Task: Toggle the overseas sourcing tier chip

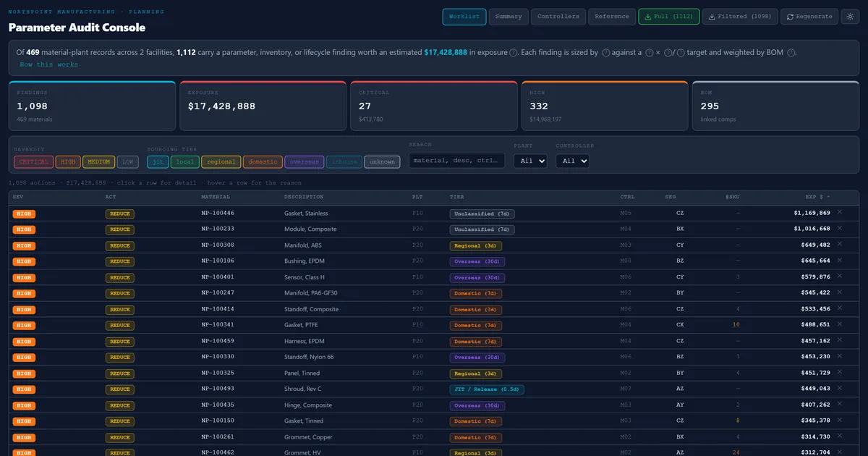Action: point(304,162)
